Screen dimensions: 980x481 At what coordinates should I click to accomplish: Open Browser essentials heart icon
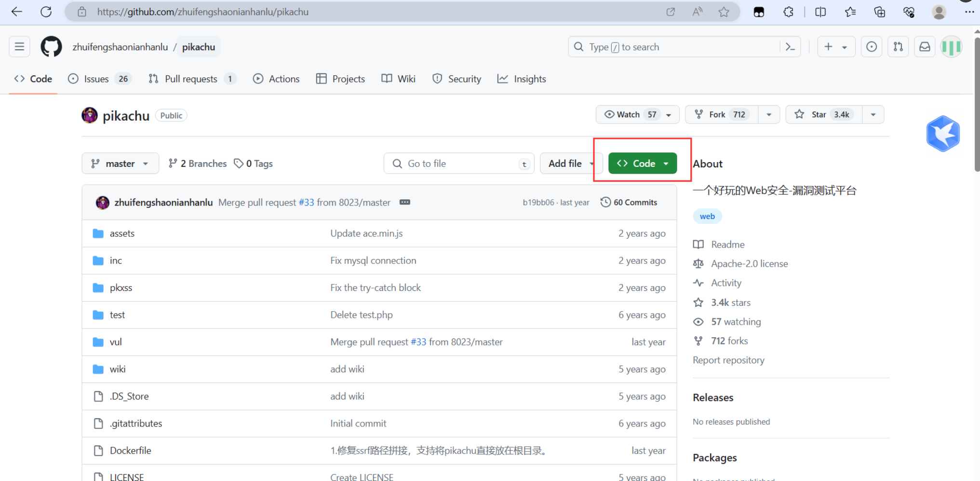909,12
